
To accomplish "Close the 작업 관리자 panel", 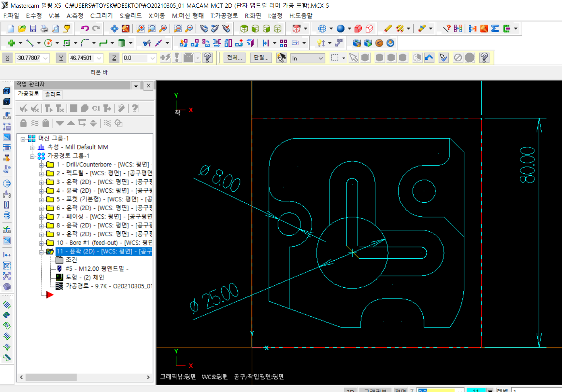I will coord(148,86).
